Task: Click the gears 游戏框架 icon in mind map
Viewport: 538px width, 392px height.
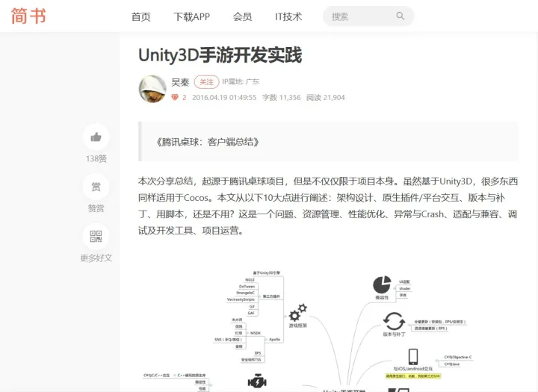Action: pos(297,312)
